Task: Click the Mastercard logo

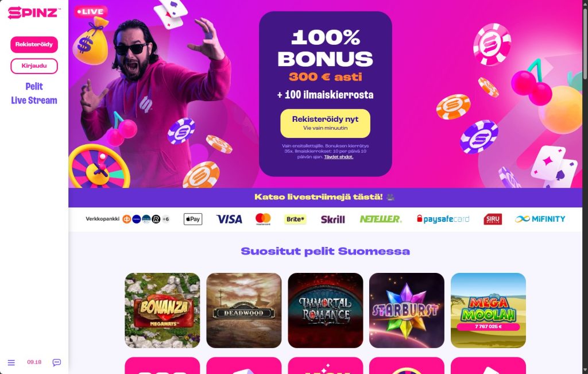Action: pyautogui.click(x=263, y=219)
